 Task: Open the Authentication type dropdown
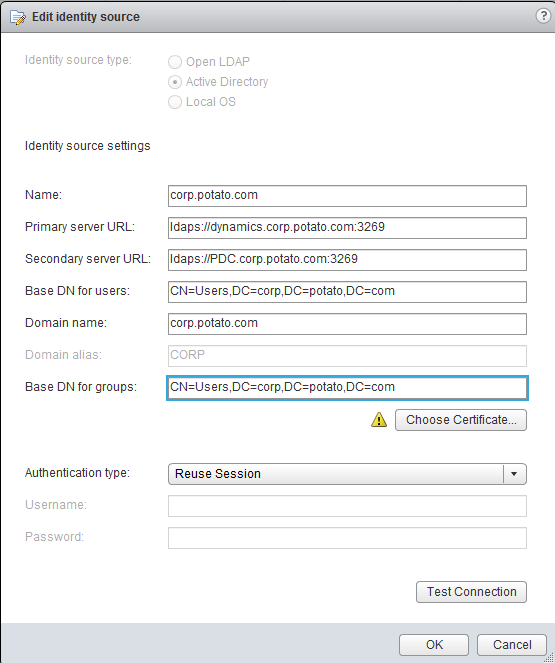[347, 474]
